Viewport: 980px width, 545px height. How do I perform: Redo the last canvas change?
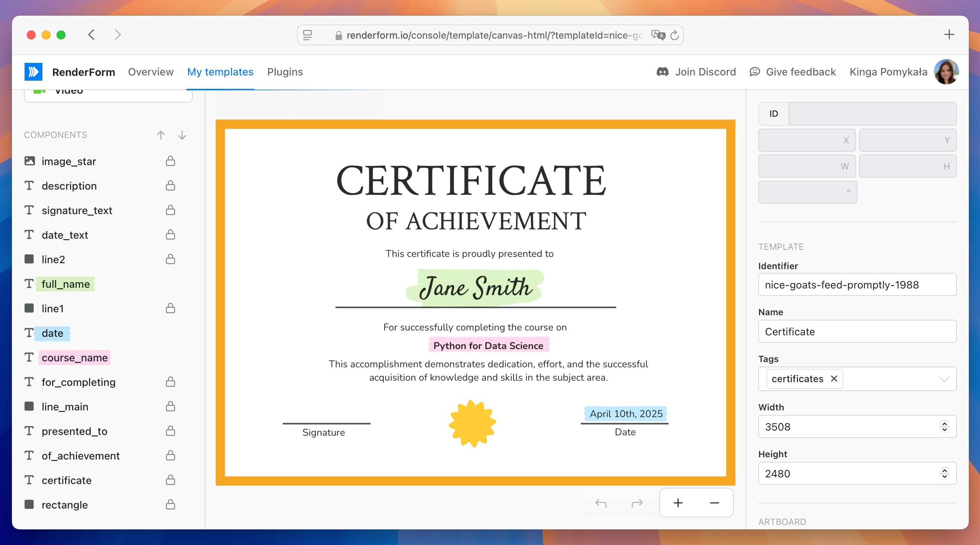pos(637,503)
